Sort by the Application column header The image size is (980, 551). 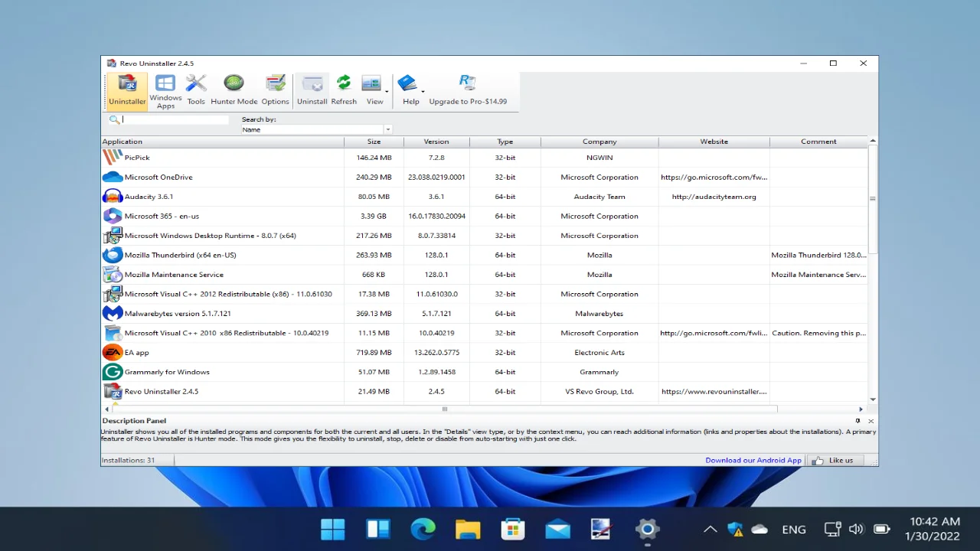click(223, 142)
